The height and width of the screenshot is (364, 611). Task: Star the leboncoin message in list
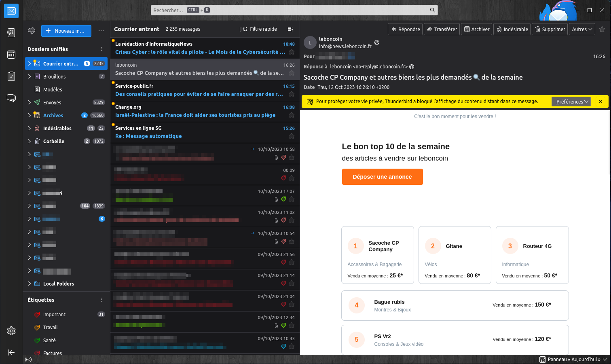[292, 73]
